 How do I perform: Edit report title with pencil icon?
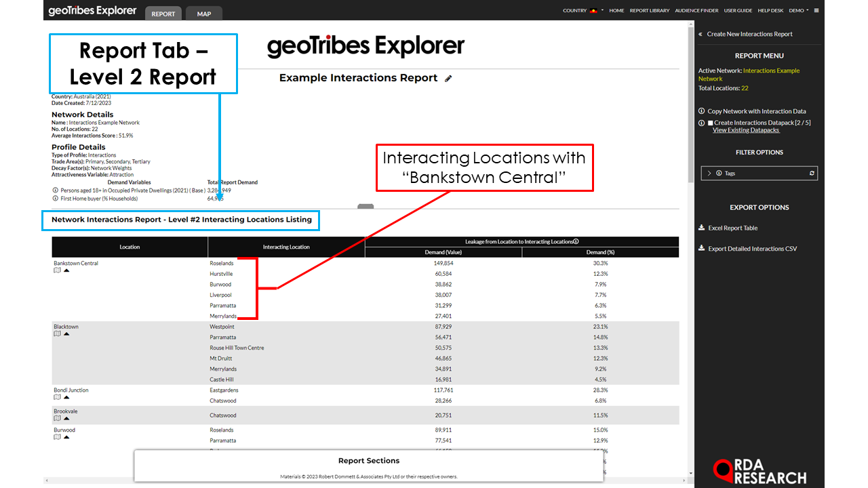[x=448, y=79]
